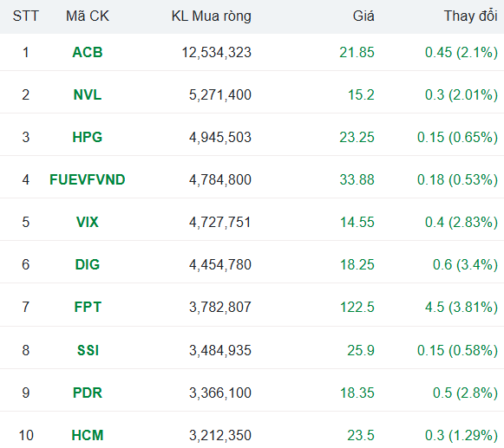Open the VIX stock ticker link
The height and width of the screenshot is (448, 504).
pyautogui.click(x=88, y=222)
